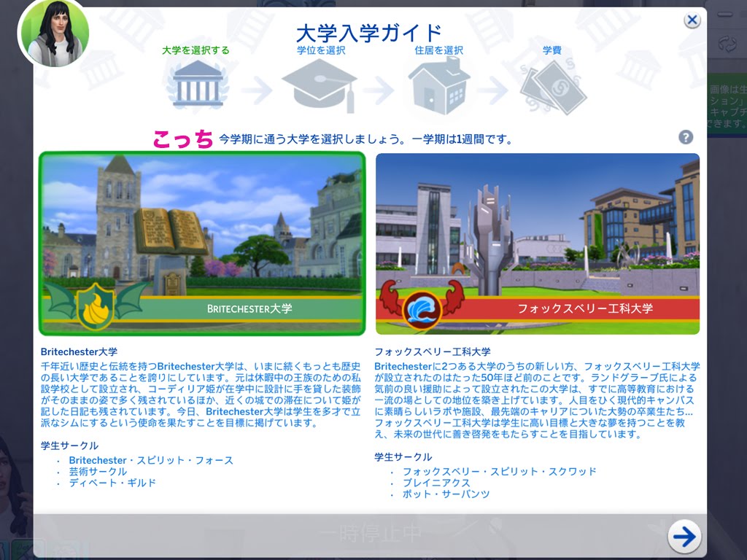Click the graduation cap degree step icon
747x560 pixels.
pyautogui.click(x=320, y=86)
